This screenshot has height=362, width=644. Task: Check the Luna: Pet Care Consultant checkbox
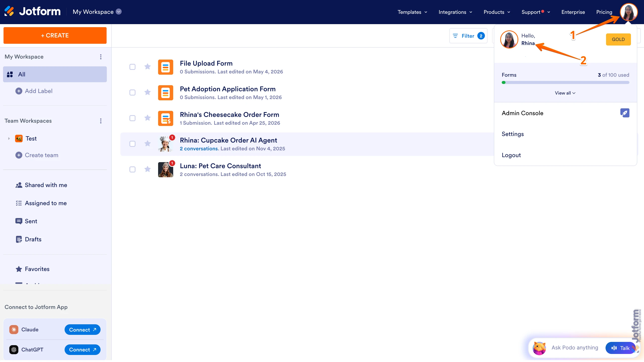pos(132,169)
